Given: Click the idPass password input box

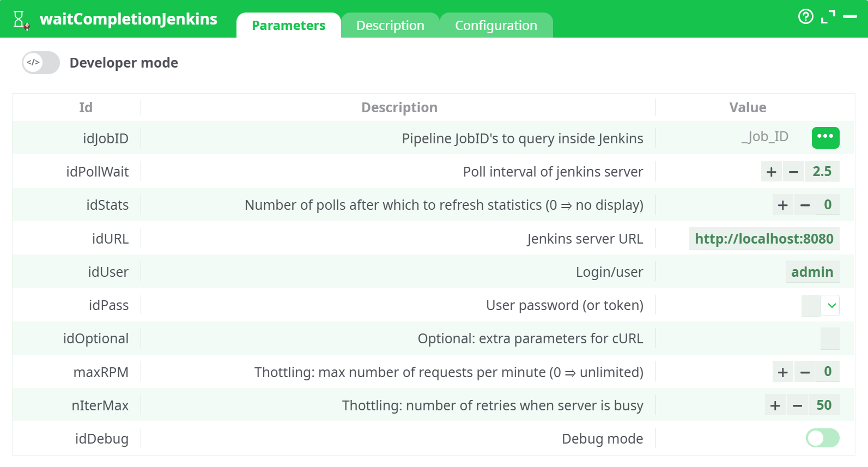Looking at the screenshot, I should pos(811,306).
